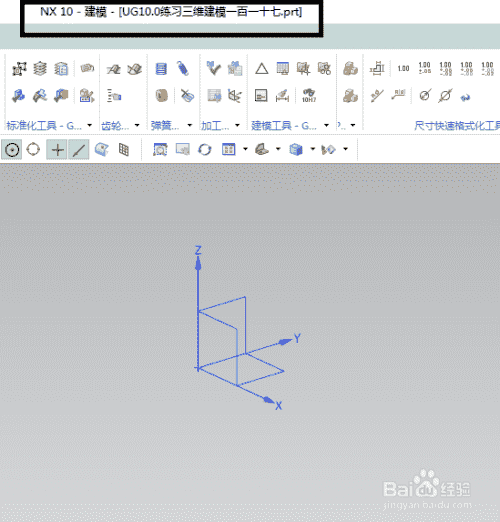Toggle the arc center snap point
Viewport: 500px width, 522px height.
coord(12,150)
